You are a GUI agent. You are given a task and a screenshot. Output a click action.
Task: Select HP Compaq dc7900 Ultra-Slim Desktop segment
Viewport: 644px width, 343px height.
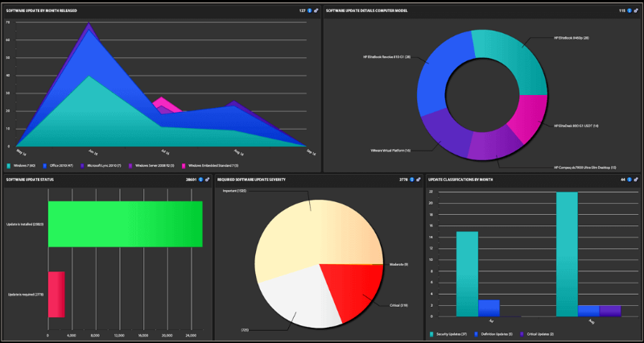[x=495, y=144]
